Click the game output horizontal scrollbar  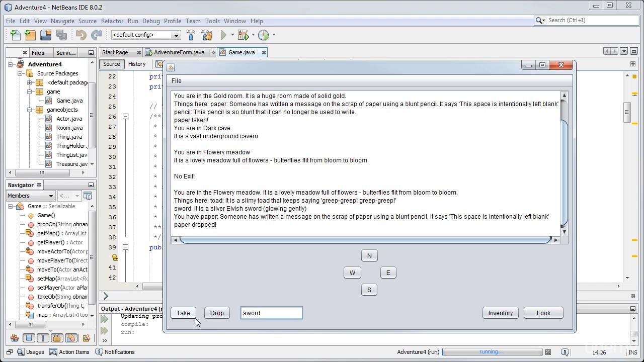click(366, 240)
